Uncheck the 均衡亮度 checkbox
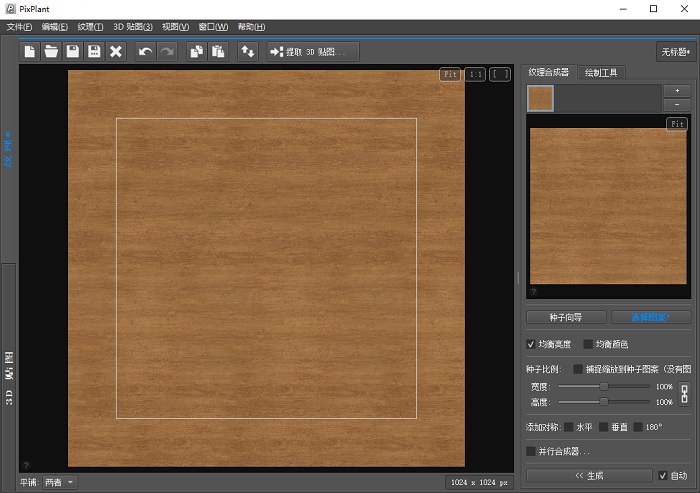This screenshot has height=493, width=700. tap(531, 345)
